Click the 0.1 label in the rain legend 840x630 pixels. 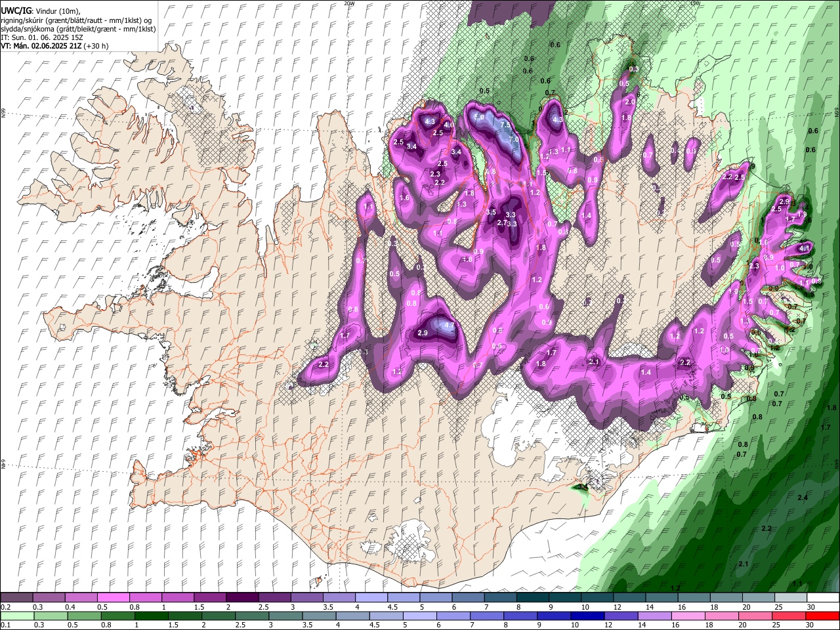tap(6, 625)
